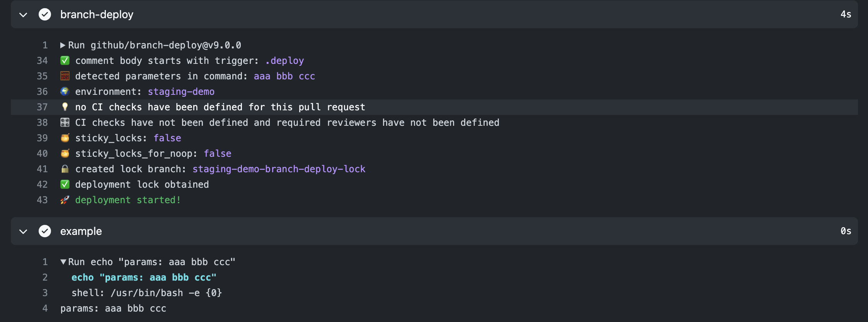This screenshot has height=322, width=868.
Task: Click the honey pot icon on sticky_locks line
Action: (x=65, y=138)
